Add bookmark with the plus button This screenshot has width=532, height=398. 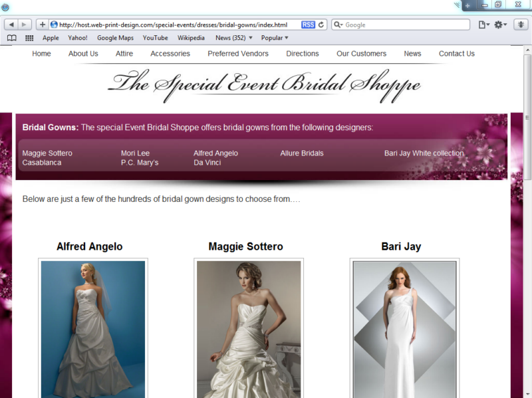point(43,25)
